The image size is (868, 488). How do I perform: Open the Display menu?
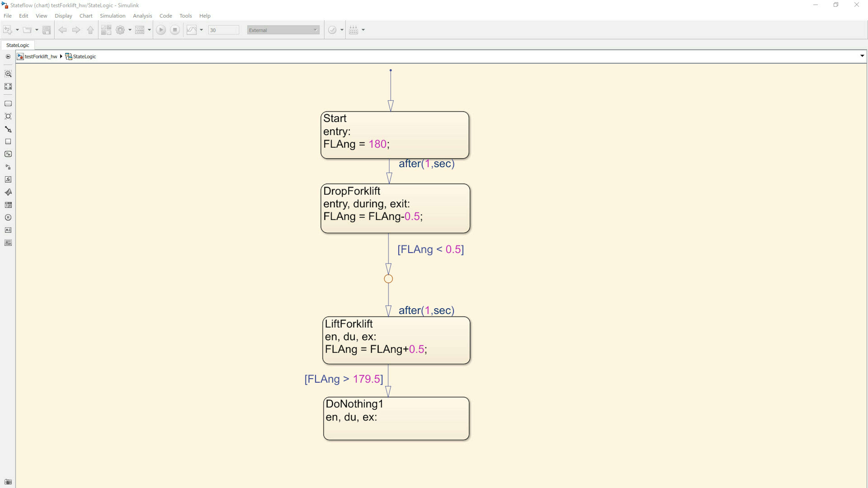click(63, 16)
